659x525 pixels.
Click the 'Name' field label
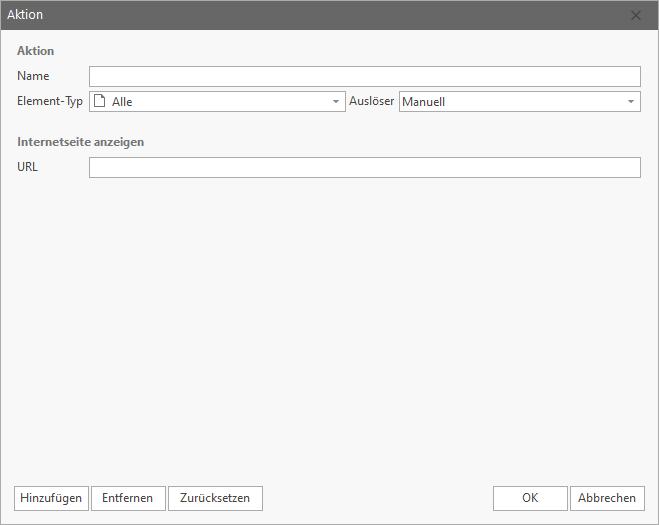(x=33, y=76)
